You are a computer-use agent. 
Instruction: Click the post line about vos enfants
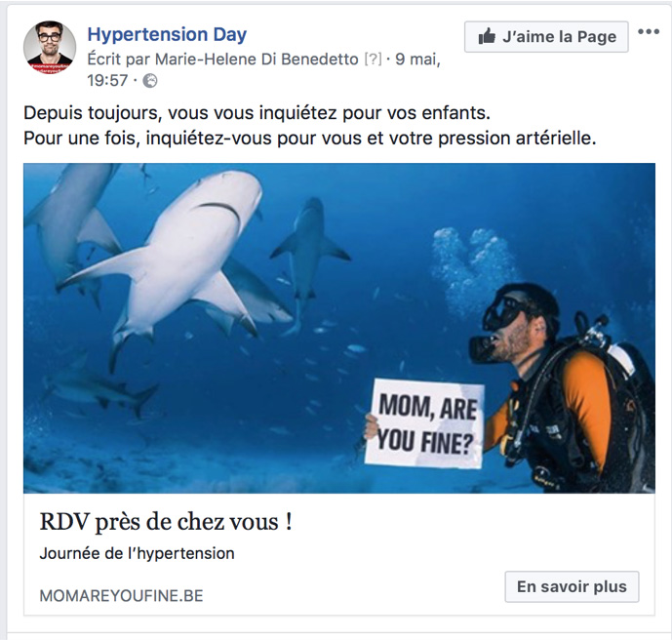coord(257,113)
